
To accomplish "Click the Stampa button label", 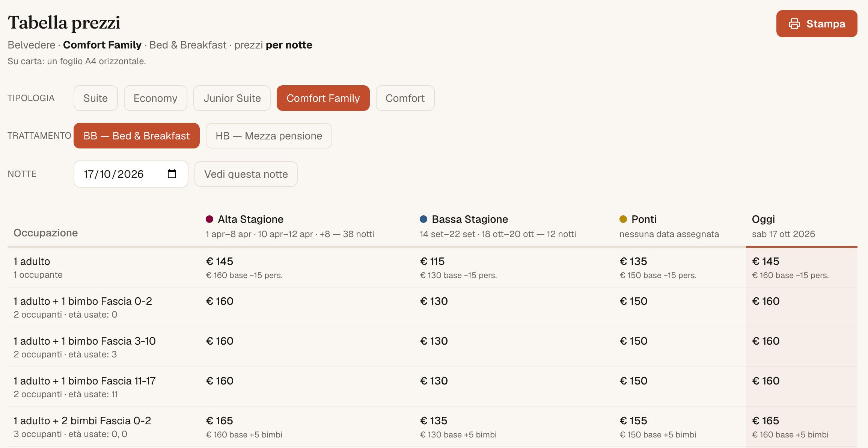I will [x=826, y=24].
